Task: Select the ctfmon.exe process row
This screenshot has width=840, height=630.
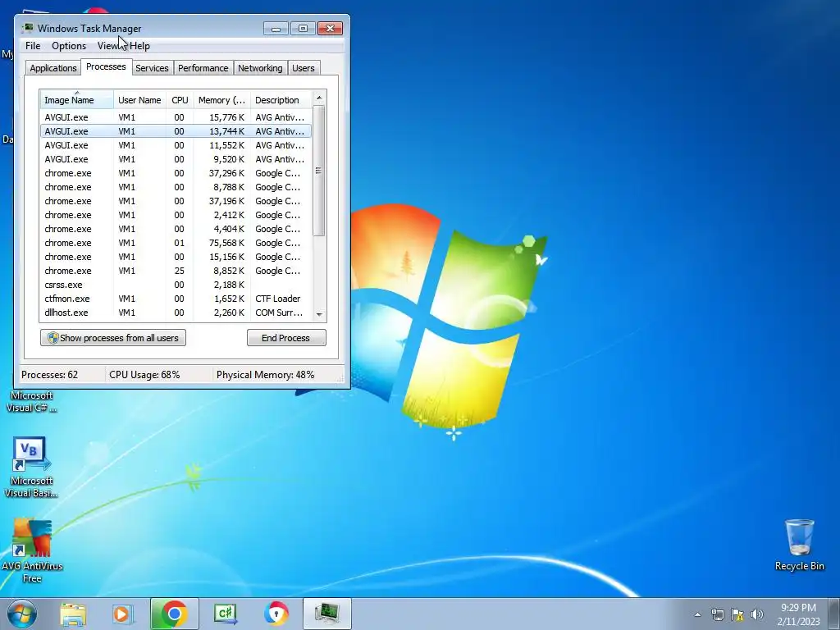Action: point(176,299)
